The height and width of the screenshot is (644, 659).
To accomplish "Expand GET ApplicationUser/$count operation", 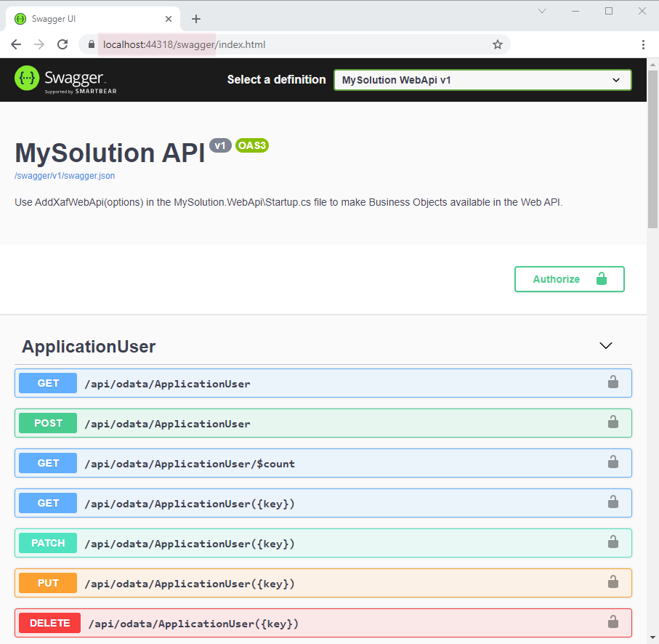I will (323, 463).
